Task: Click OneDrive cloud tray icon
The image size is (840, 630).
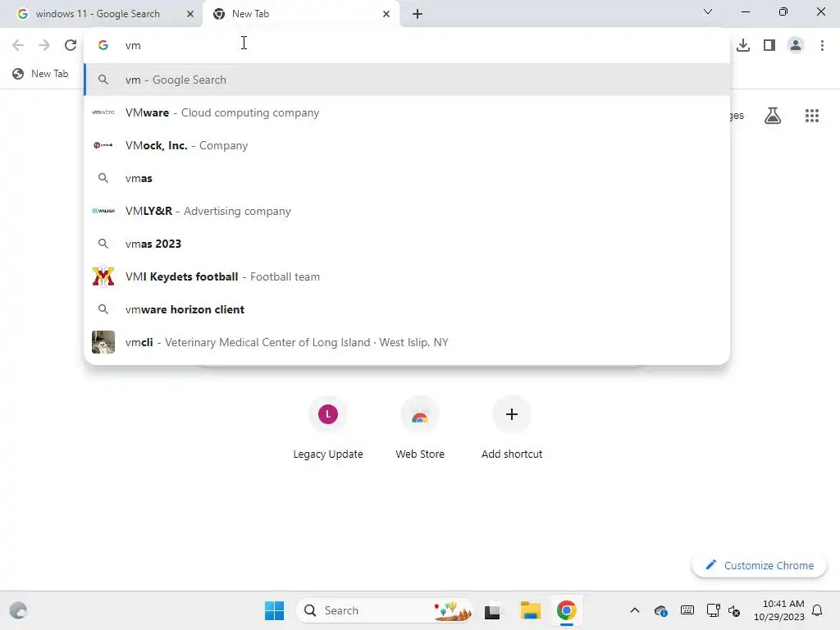Action: (660, 610)
